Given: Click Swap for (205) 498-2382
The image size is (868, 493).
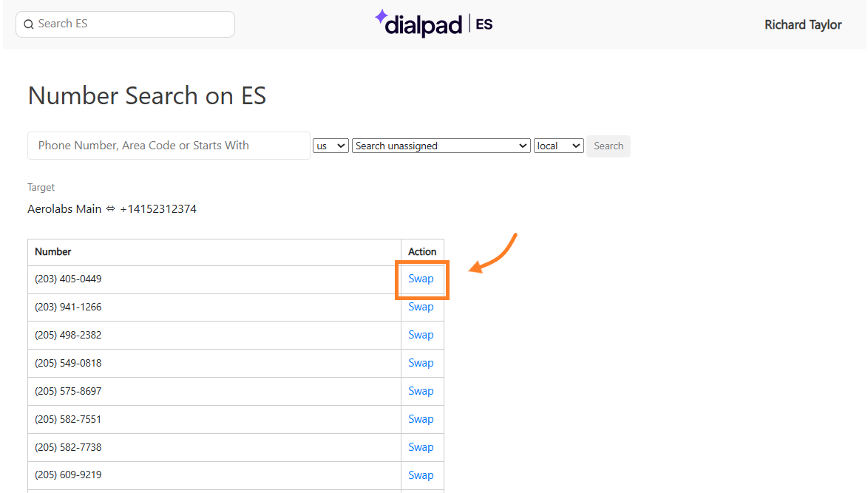Looking at the screenshot, I should (421, 336).
